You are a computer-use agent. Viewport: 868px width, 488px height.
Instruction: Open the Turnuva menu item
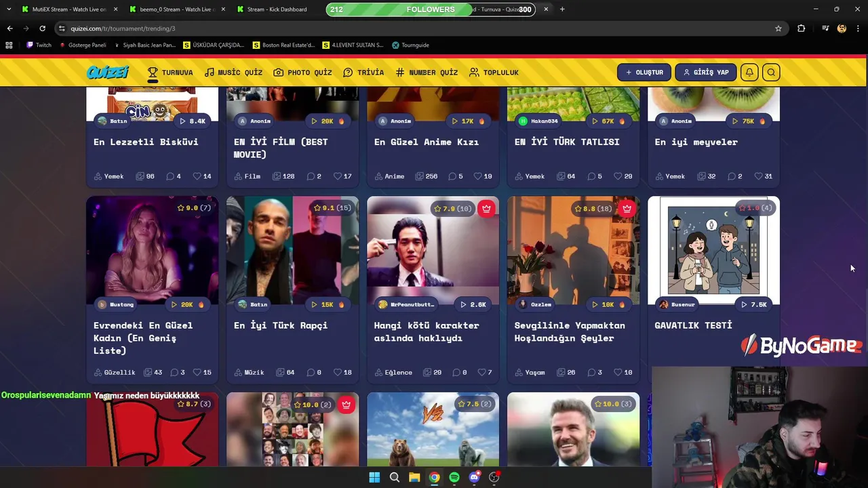pos(170,73)
